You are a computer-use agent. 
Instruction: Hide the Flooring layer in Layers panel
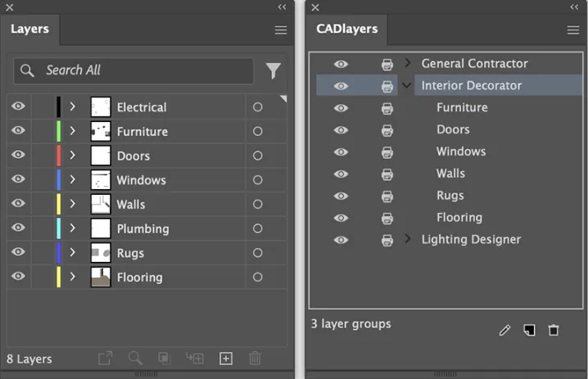(x=18, y=277)
